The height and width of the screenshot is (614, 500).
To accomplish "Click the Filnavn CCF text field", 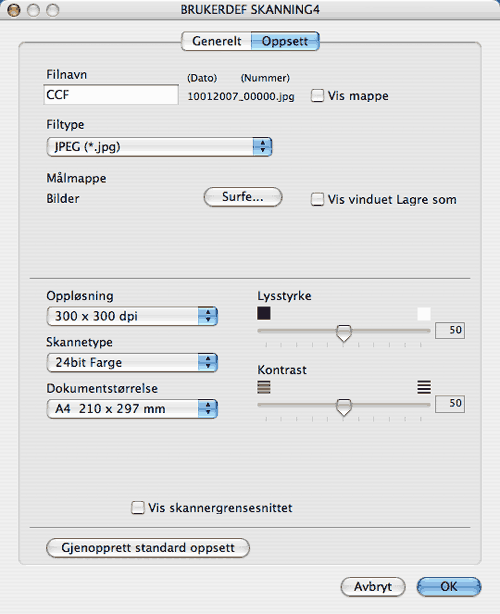I will tap(111, 94).
